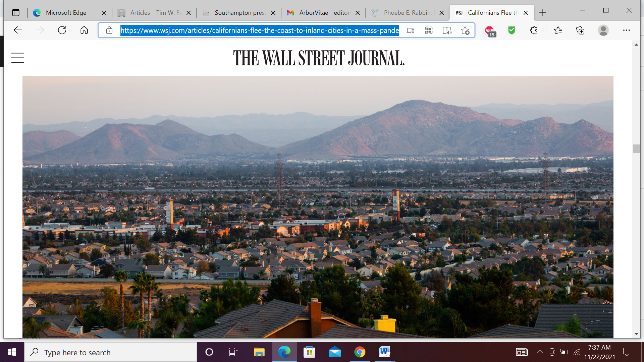Click the vertical scrollbar thumb
The height and width of the screenshot is (362, 644).
(x=636, y=148)
